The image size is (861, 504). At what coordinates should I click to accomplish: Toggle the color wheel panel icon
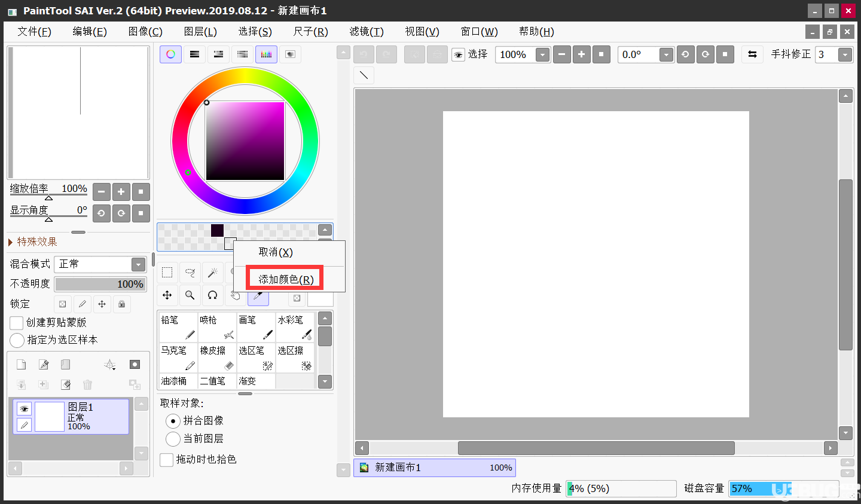pos(170,54)
